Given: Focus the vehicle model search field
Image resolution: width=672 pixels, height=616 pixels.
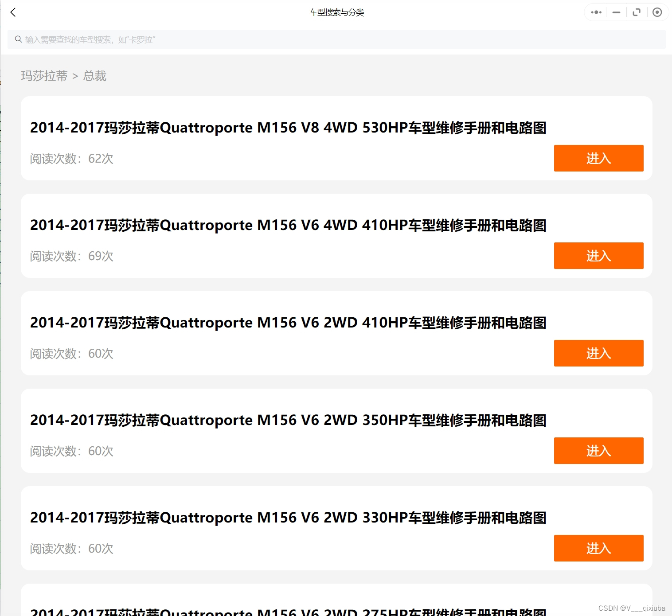Looking at the screenshot, I should [336, 39].
